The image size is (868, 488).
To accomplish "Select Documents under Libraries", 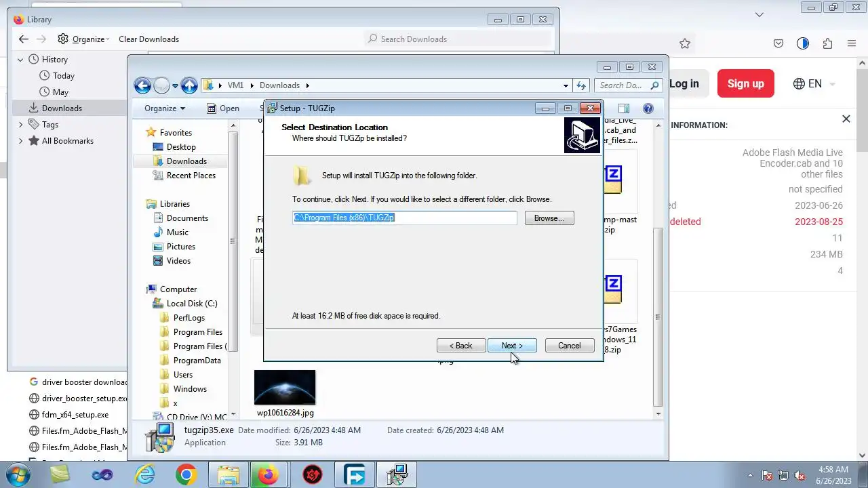I will click(x=187, y=218).
